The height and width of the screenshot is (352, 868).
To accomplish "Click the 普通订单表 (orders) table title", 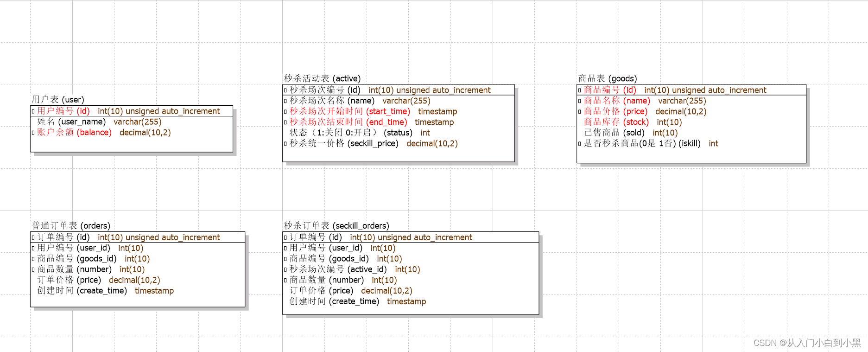I will tap(71, 226).
